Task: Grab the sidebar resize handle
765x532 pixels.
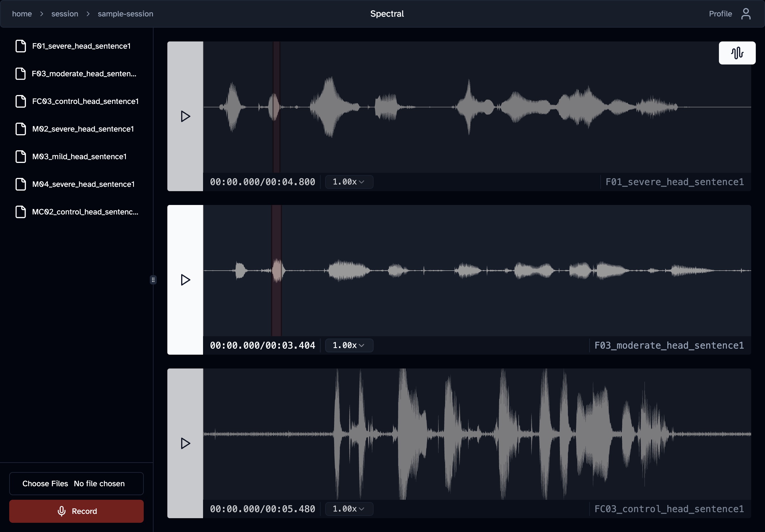Action: pos(153,280)
